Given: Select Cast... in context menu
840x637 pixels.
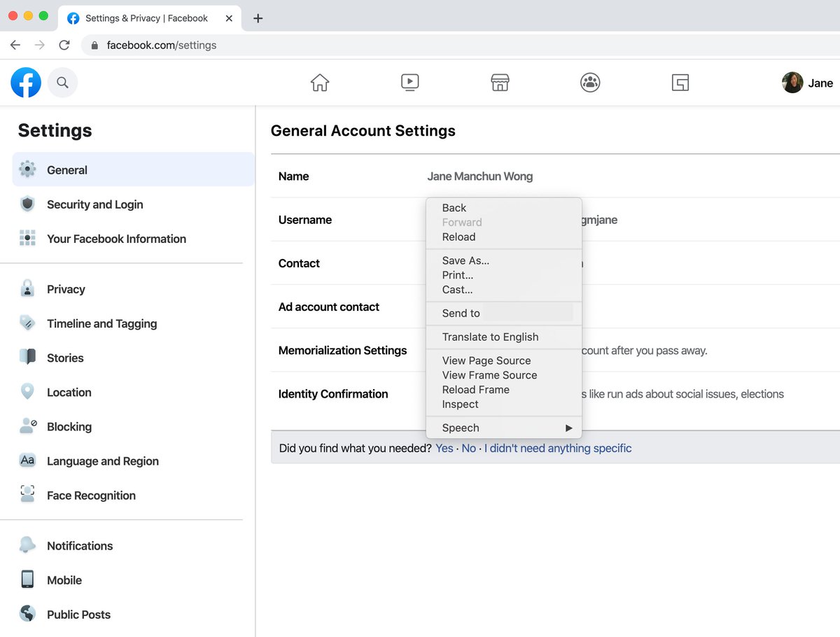Looking at the screenshot, I should (x=504, y=290).
